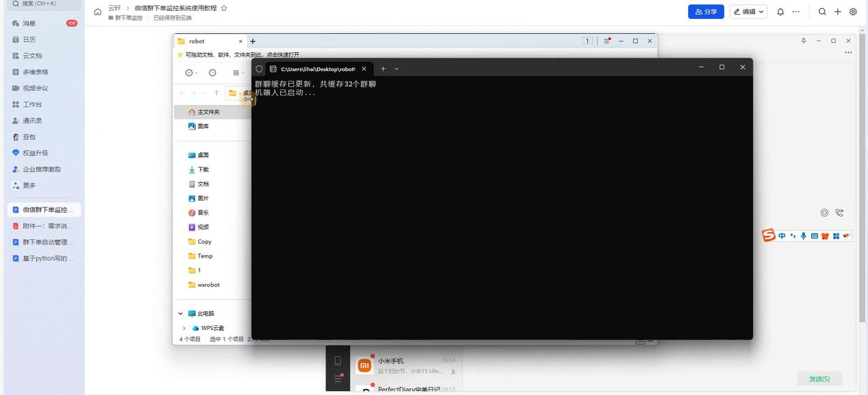Star the document title as favorite
868x395 pixels.
click(x=224, y=8)
